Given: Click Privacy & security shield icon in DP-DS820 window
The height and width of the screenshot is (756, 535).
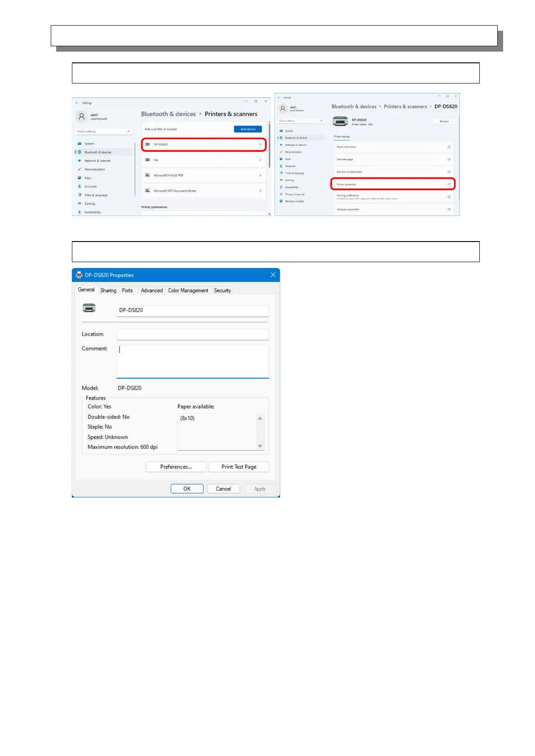Looking at the screenshot, I should (x=281, y=194).
